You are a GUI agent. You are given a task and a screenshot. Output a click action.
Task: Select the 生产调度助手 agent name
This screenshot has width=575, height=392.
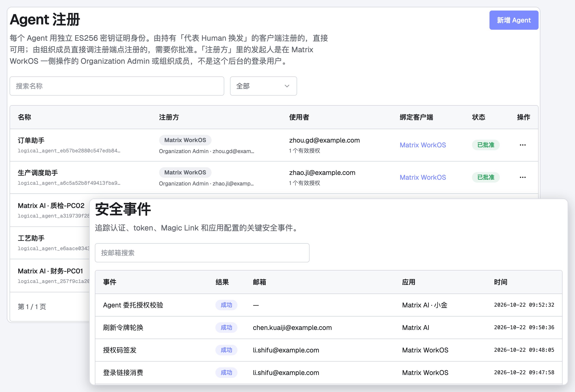(x=38, y=173)
